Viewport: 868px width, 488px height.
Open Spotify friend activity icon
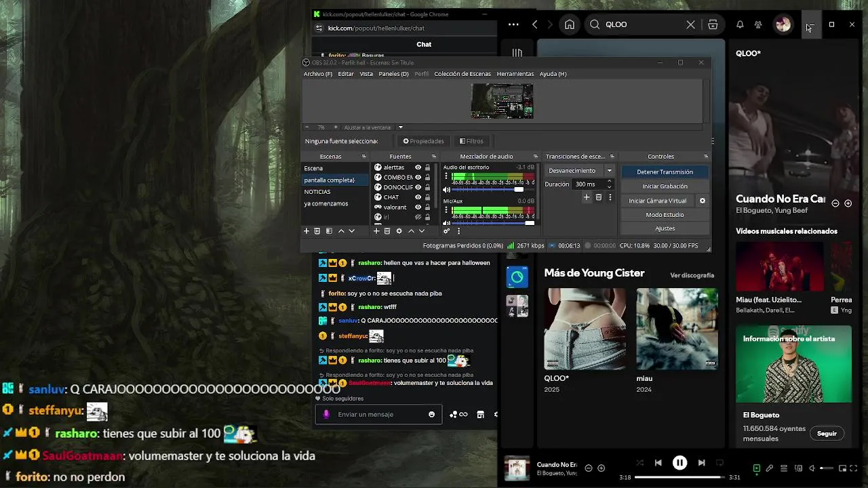[x=758, y=24]
